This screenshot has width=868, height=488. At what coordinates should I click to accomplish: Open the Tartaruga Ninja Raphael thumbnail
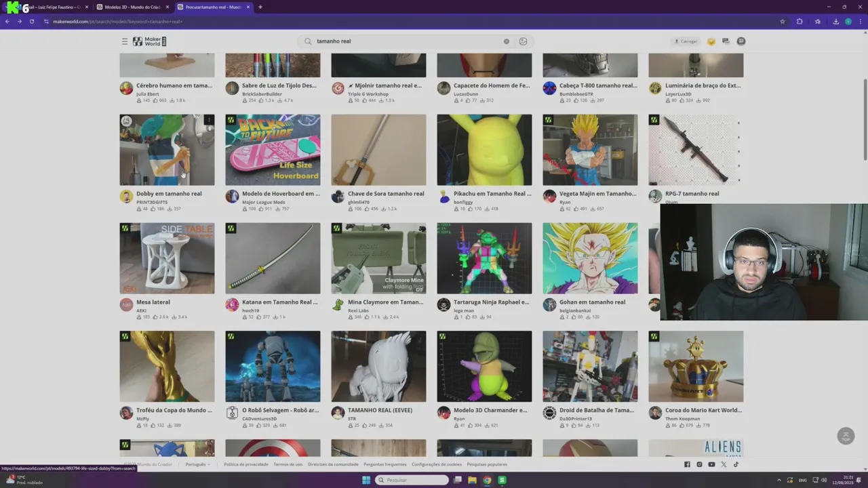tap(484, 258)
